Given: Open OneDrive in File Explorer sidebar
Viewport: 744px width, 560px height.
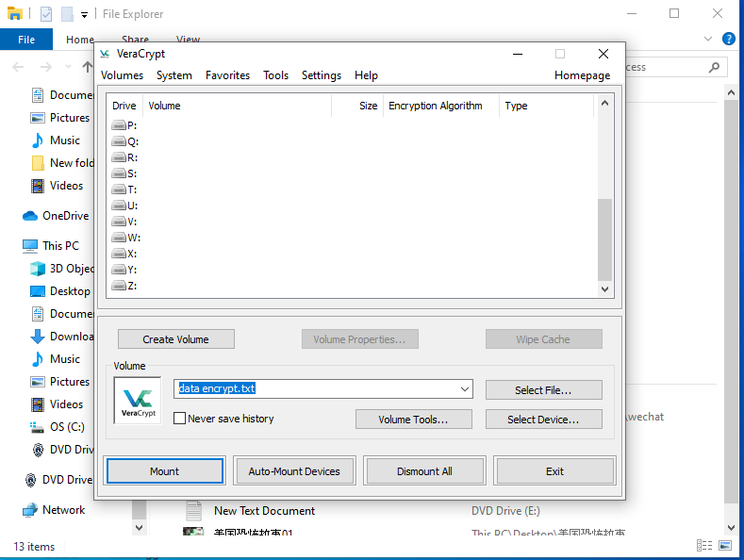Looking at the screenshot, I should pos(56,216).
